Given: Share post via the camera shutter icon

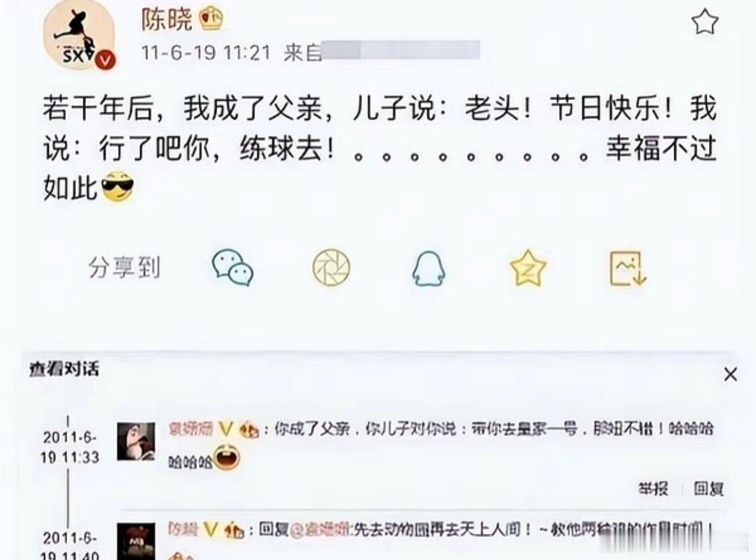Looking at the screenshot, I should coord(331,268).
